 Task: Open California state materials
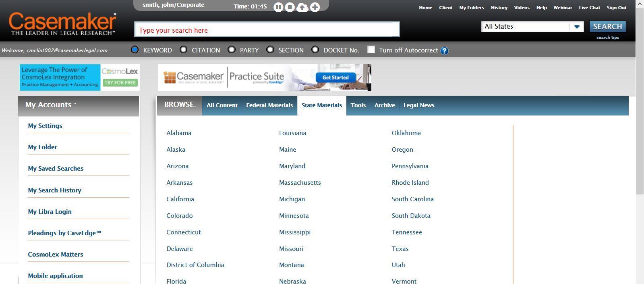point(180,199)
